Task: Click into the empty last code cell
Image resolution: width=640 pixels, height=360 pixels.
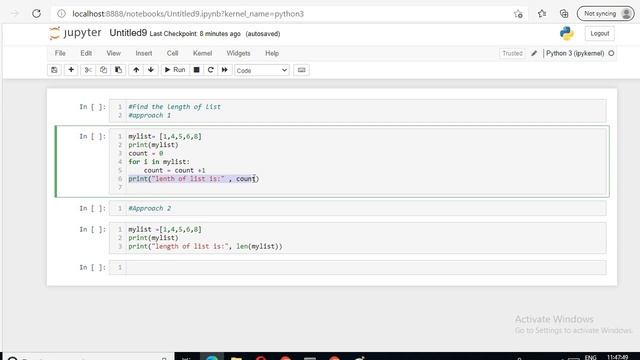Action: click(366, 268)
